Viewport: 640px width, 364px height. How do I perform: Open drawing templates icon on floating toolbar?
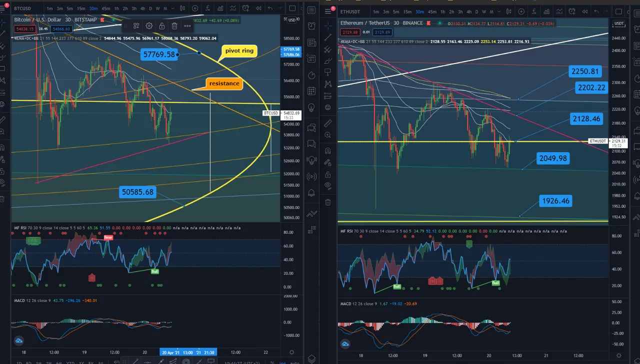pyautogui.click(x=136, y=25)
